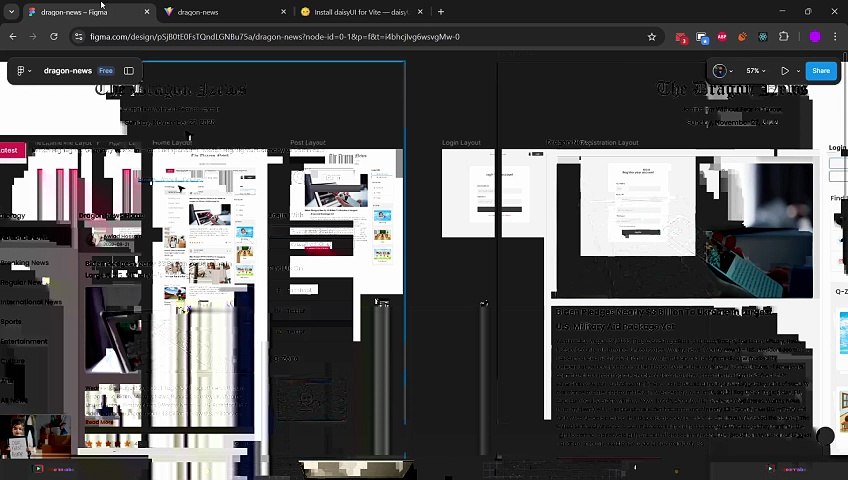848x480 pixels.
Task: Open the Extensions puzzle menu
Action: coord(784,37)
